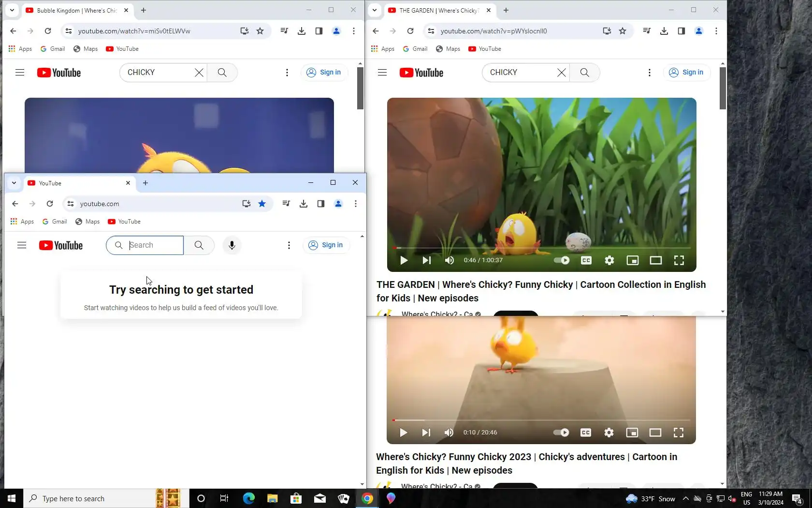Click search button in Bubble Kingdom window
Image resolution: width=812 pixels, height=508 pixels.
(222, 73)
